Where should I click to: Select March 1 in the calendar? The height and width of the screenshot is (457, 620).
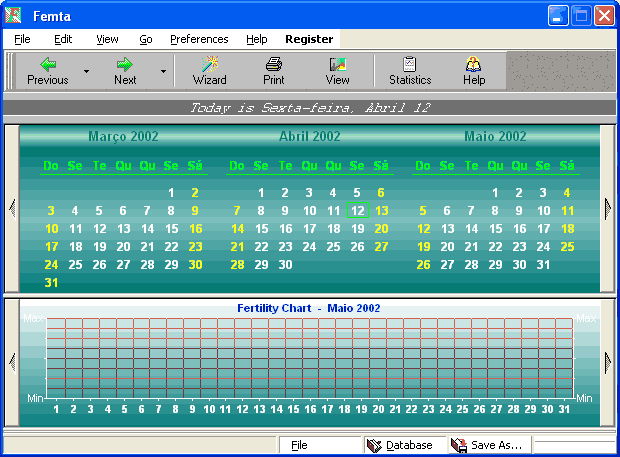(x=171, y=193)
